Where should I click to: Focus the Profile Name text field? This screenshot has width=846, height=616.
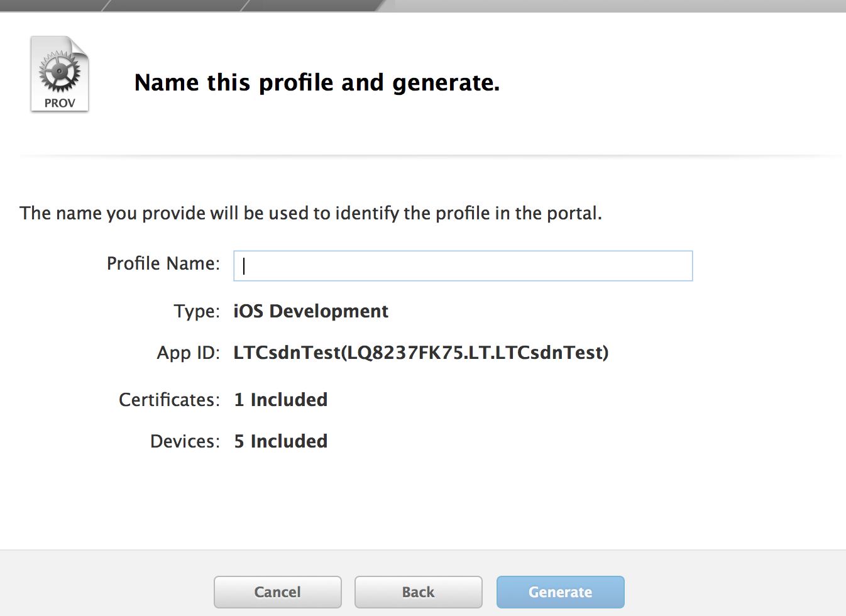(x=463, y=266)
